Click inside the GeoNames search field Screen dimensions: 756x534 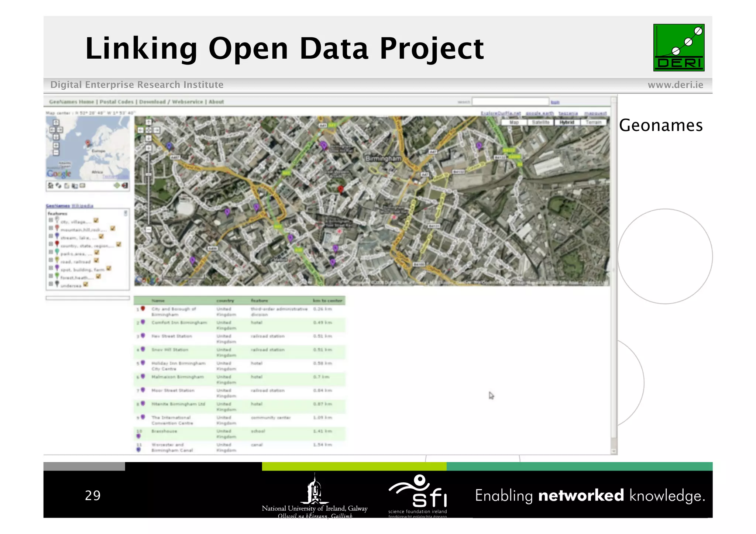[510, 101]
